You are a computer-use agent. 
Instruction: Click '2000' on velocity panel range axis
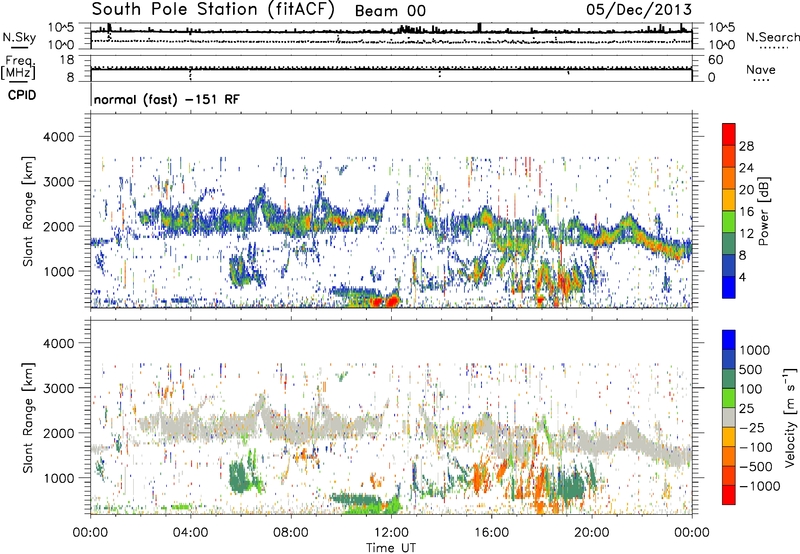point(58,433)
